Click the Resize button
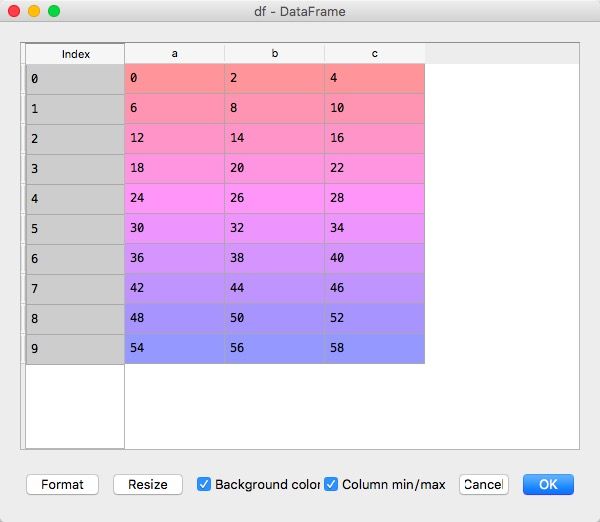600x522 pixels. click(x=148, y=484)
